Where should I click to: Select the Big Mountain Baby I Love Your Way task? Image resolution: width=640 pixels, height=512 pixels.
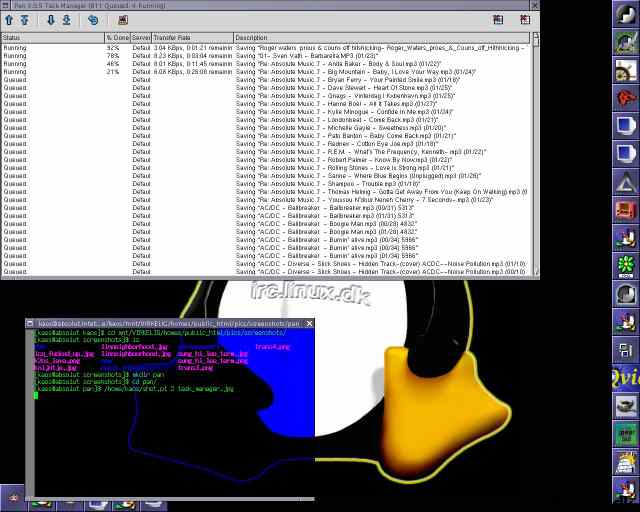coord(265,72)
